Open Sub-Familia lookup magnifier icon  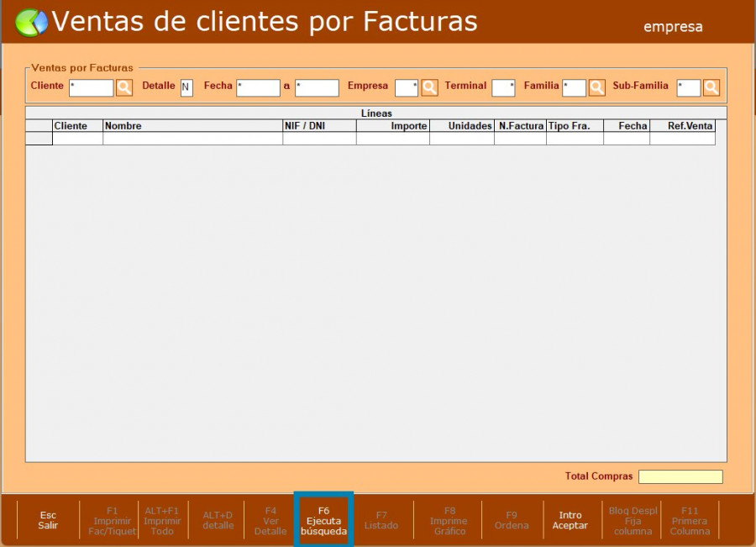pyautogui.click(x=711, y=87)
